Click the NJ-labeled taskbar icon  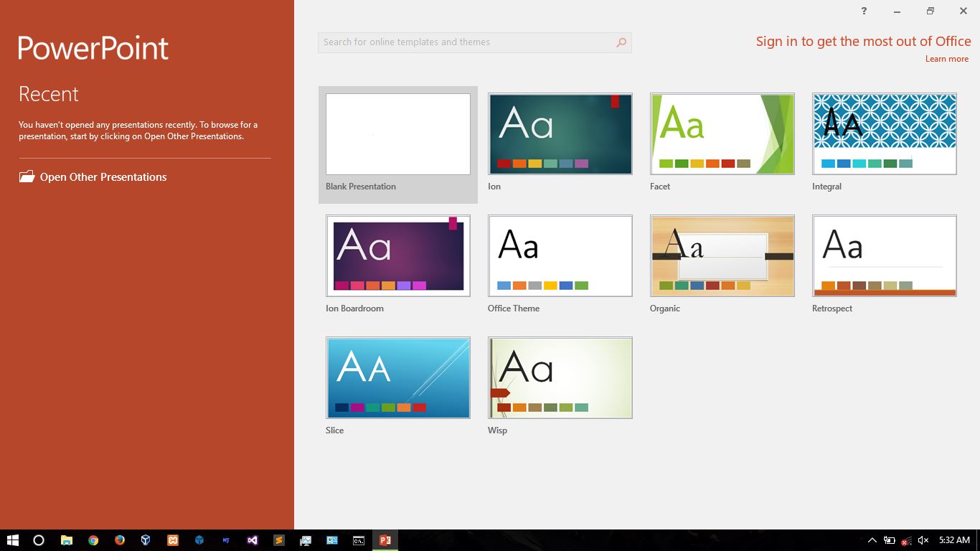point(226,540)
